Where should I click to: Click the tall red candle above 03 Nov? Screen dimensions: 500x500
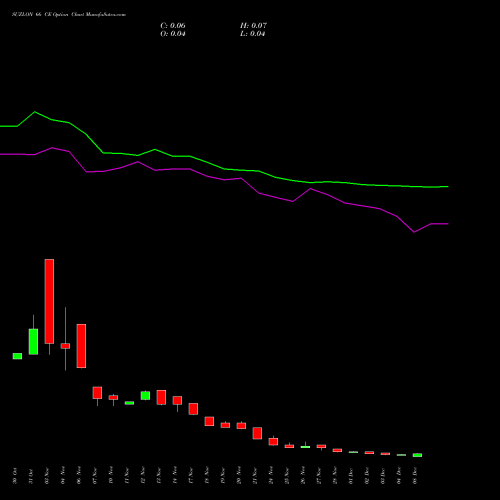point(49,301)
